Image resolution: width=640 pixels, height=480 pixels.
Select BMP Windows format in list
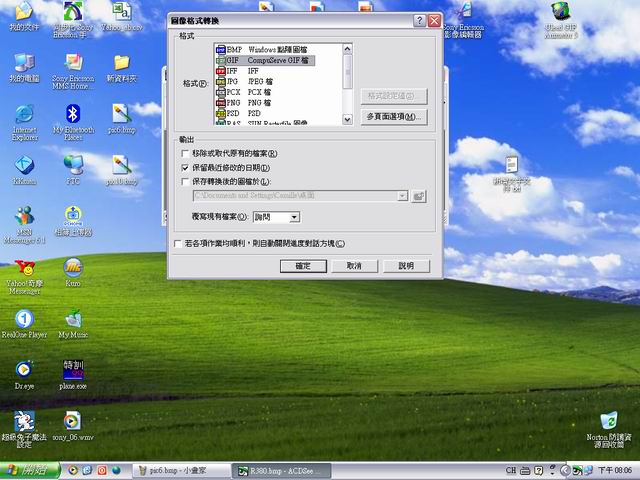261,50
